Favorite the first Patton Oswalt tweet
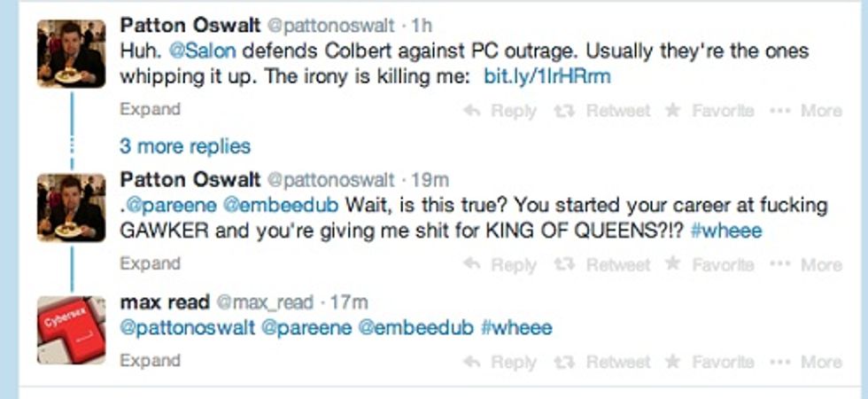Screen dimensions: 868x399 point(709,110)
